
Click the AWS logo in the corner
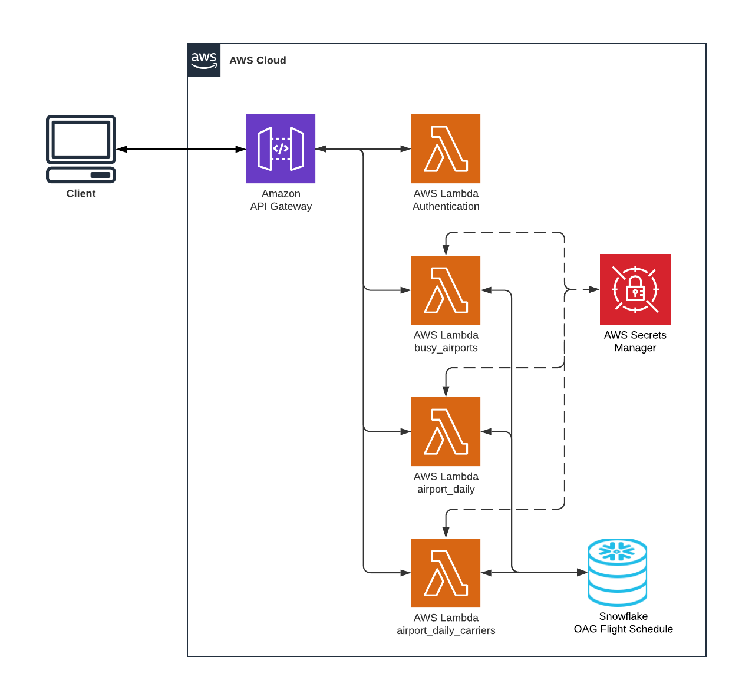click(203, 60)
